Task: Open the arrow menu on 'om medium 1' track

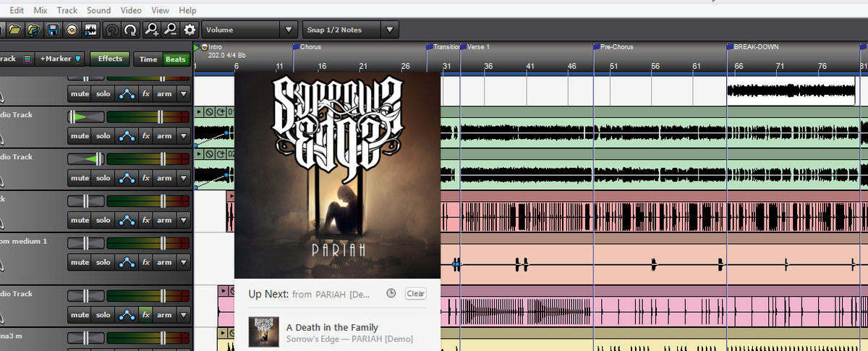Action: 183,262
